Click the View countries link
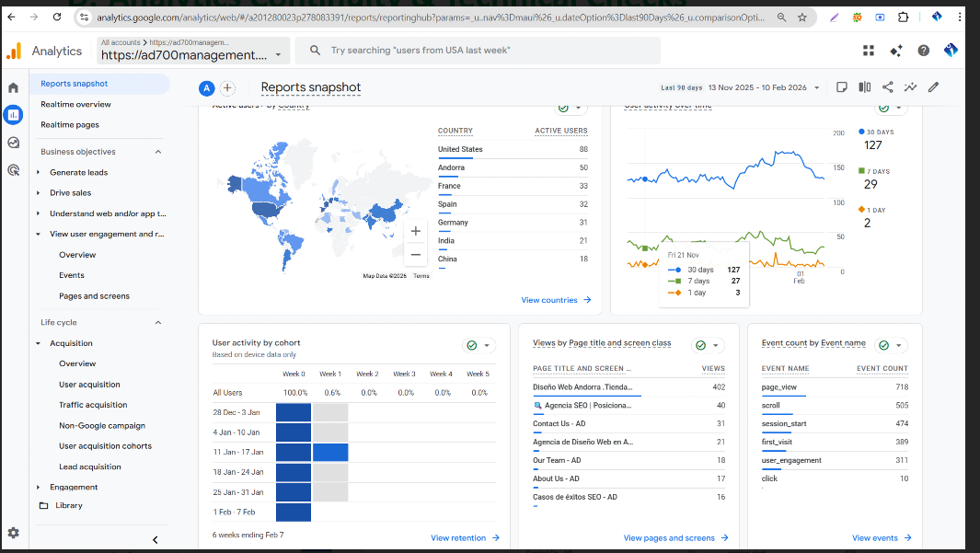This screenshot has height=553, width=980. click(555, 300)
